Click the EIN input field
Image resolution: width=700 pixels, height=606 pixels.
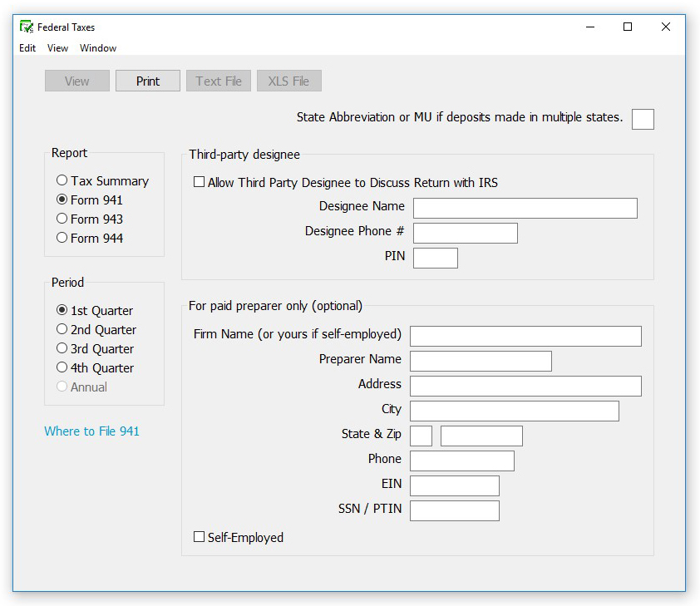point(455,486)
